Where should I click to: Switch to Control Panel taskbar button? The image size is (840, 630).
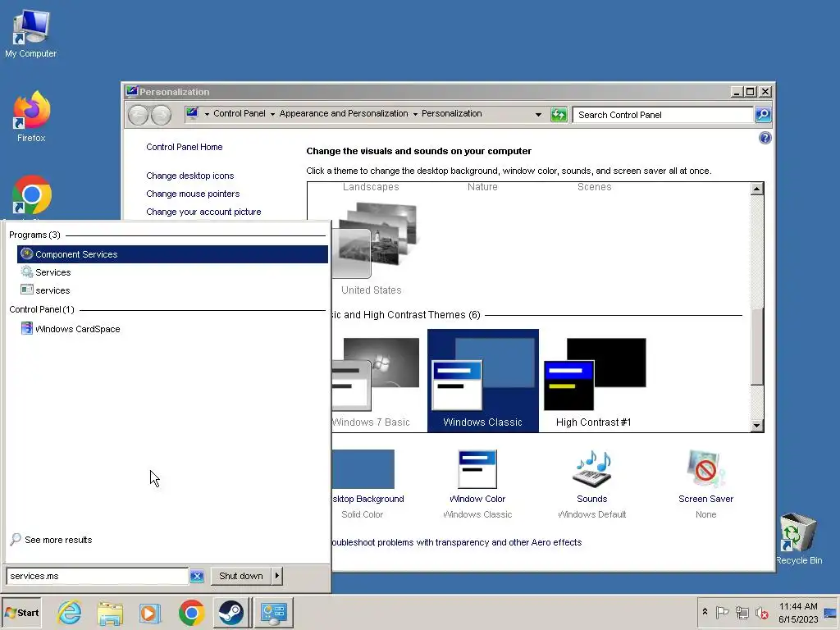(x=274, y=613)
